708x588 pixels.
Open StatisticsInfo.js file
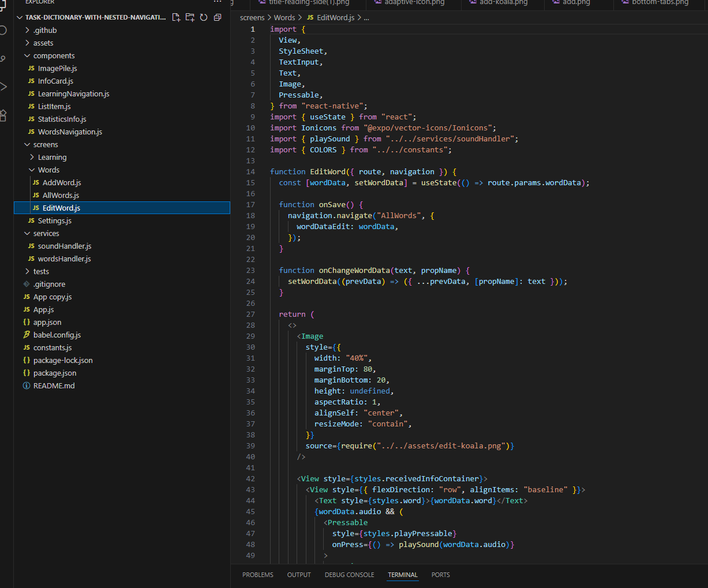[62, 119]
